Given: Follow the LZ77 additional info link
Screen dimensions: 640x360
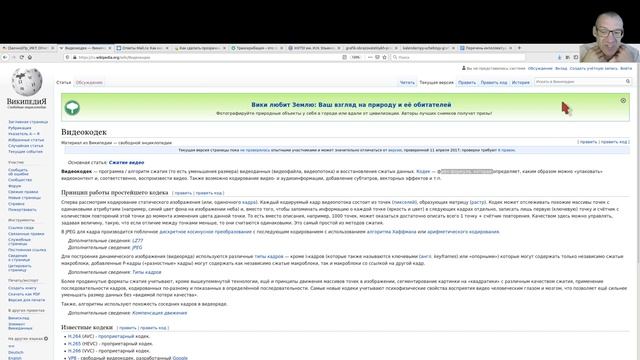Looking at the screenshot, I should pyautogui.click(x=138, y=241).
